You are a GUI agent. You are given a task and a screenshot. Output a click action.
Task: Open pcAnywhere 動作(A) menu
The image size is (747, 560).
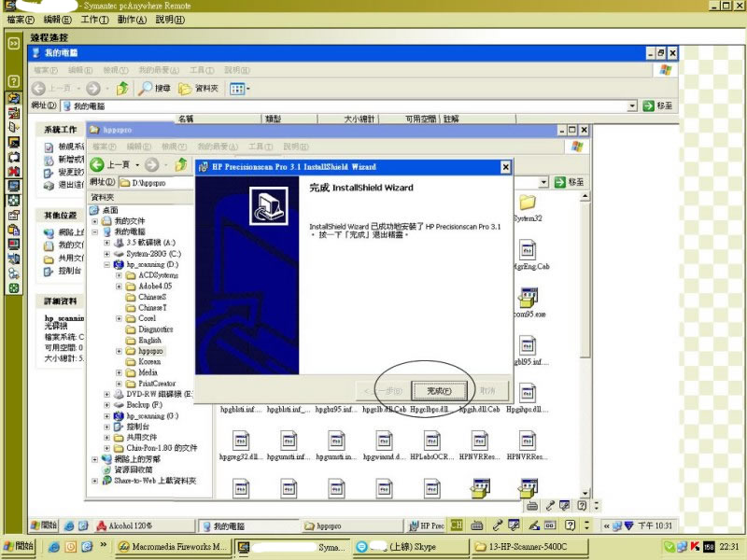[x=132, y=20]
